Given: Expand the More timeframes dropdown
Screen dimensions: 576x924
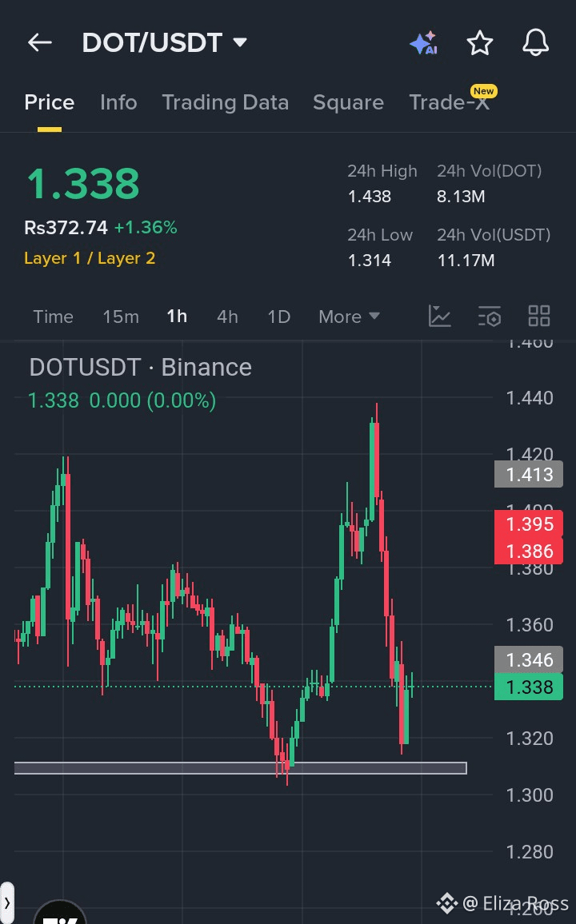Looking at the screenshot, I should 349,317.
